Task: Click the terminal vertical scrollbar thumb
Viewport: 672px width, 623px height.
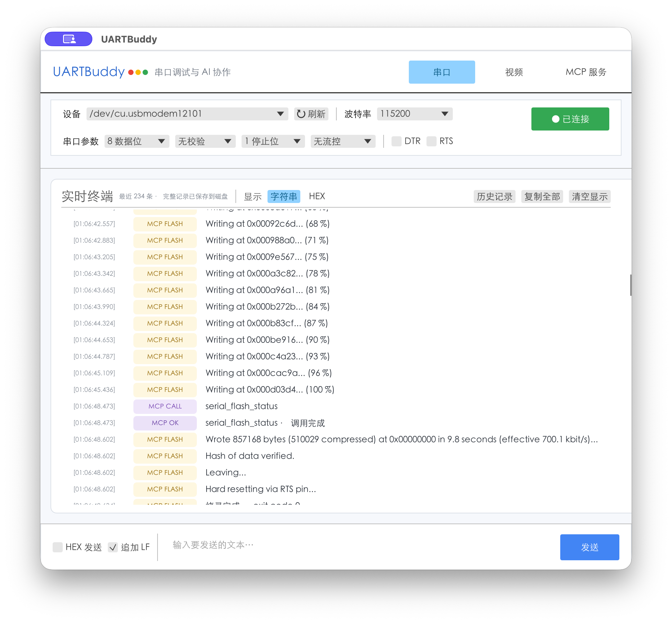Action: click(x=631, y=285)
